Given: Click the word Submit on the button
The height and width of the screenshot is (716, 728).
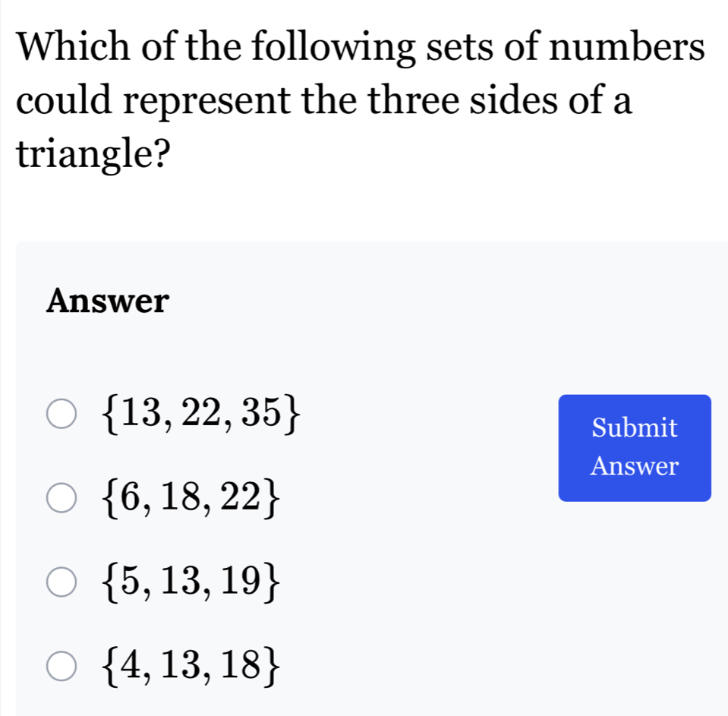Looking at the screenshot, I should [635, 427].
